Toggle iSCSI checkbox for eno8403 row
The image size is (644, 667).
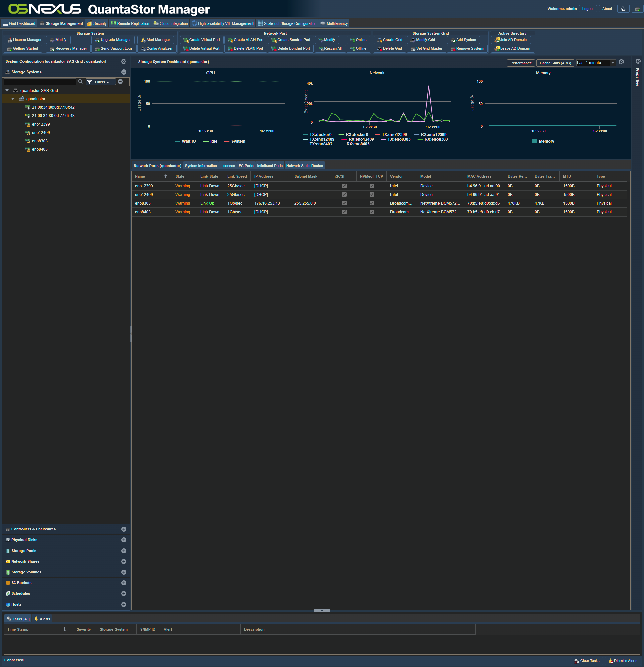click(x=344, y=212)
